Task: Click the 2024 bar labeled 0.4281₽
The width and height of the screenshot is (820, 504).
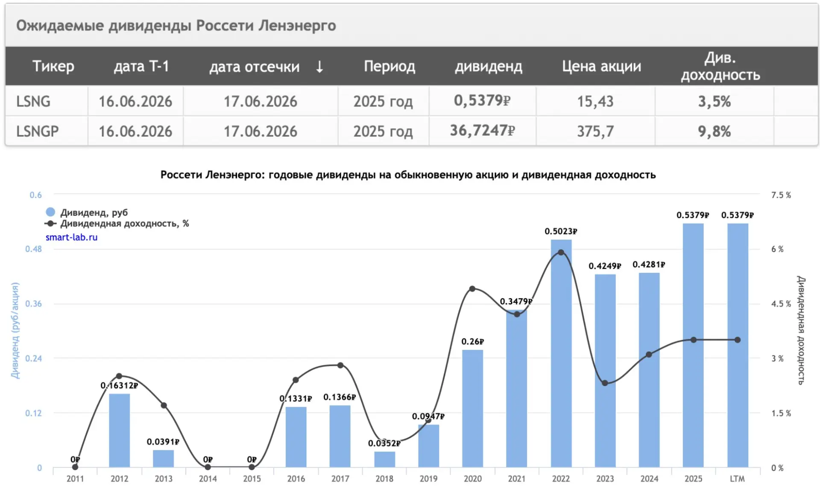Action: tap(649, 370)
